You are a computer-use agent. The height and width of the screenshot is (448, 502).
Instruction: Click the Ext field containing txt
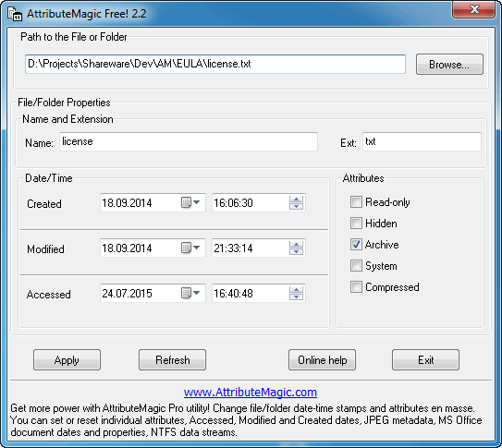point(422,141)
